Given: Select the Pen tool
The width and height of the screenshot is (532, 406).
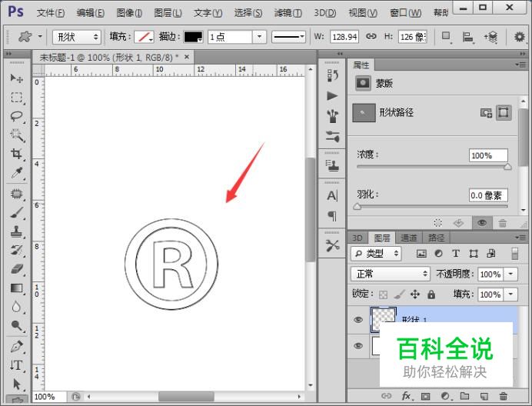Looking at the screenshot, I should click(16, 346).
